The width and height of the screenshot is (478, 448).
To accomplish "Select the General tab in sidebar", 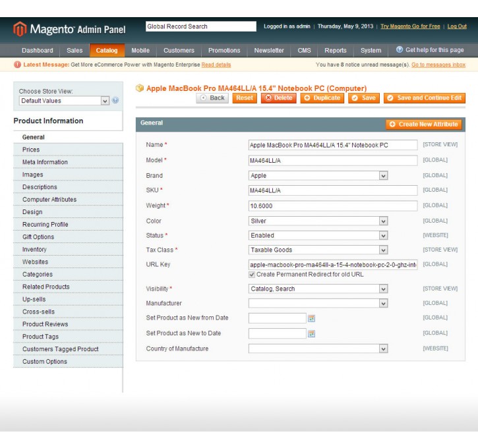I will pos(68,137).
